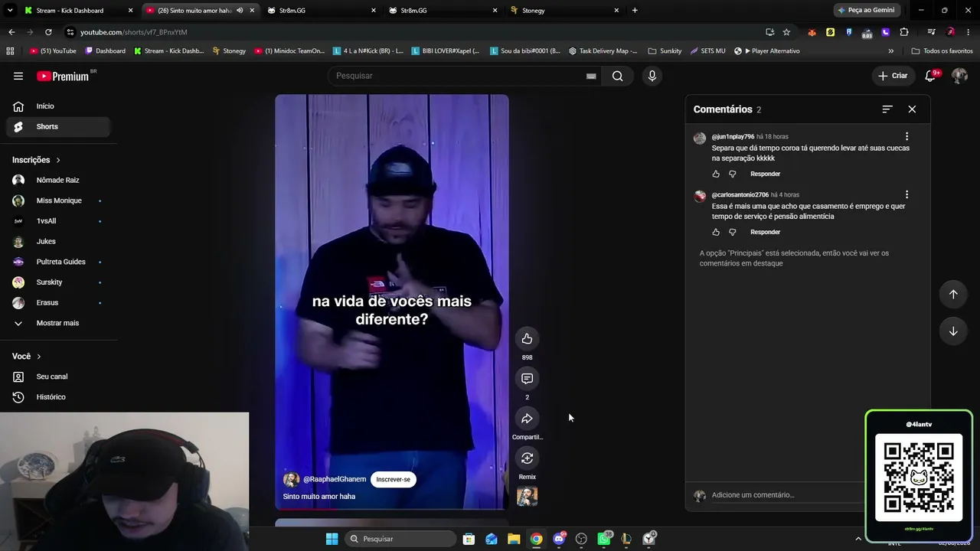Click Peça ao Gemini button
The height and width of the screenshot is (551, 980).
(x=866, y=11)
